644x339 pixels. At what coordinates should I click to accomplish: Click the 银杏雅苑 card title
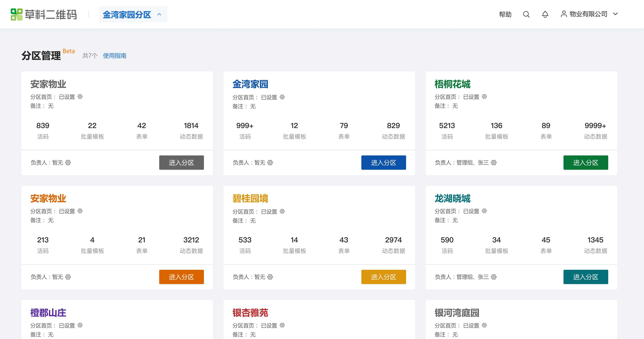[x=250, y=313]
